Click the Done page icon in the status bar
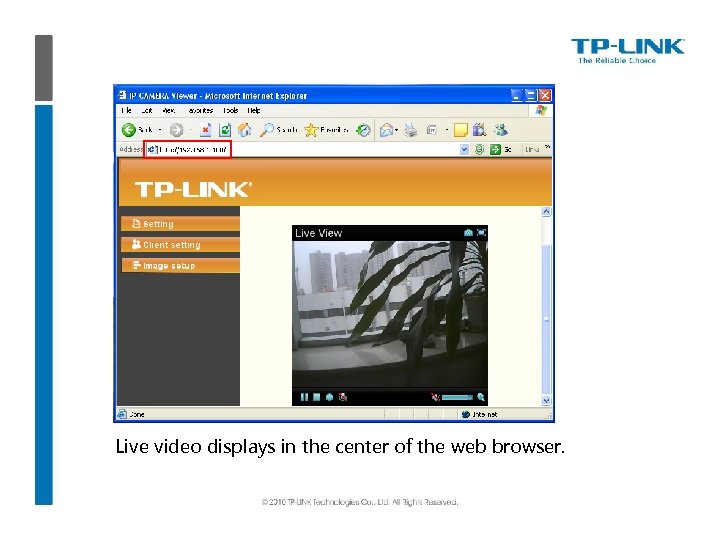The height and width of the screenshot is (540, 720). (x=122, y=414)
